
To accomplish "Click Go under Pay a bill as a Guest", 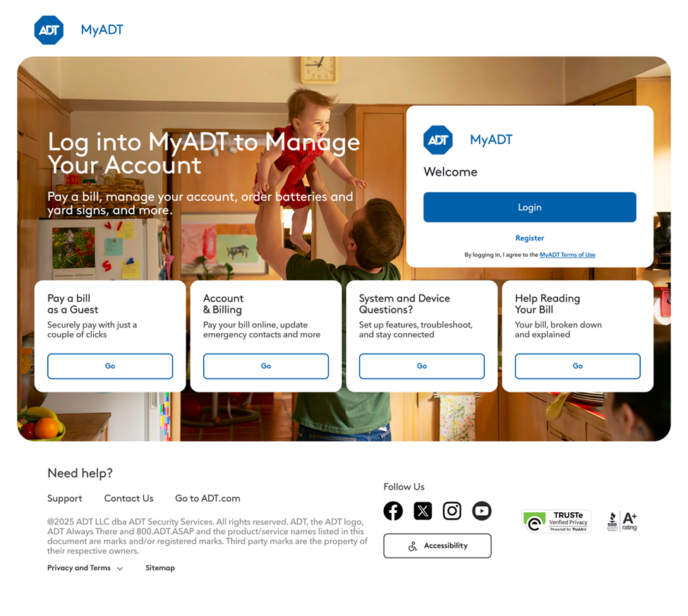I will (x=110, y=366).
